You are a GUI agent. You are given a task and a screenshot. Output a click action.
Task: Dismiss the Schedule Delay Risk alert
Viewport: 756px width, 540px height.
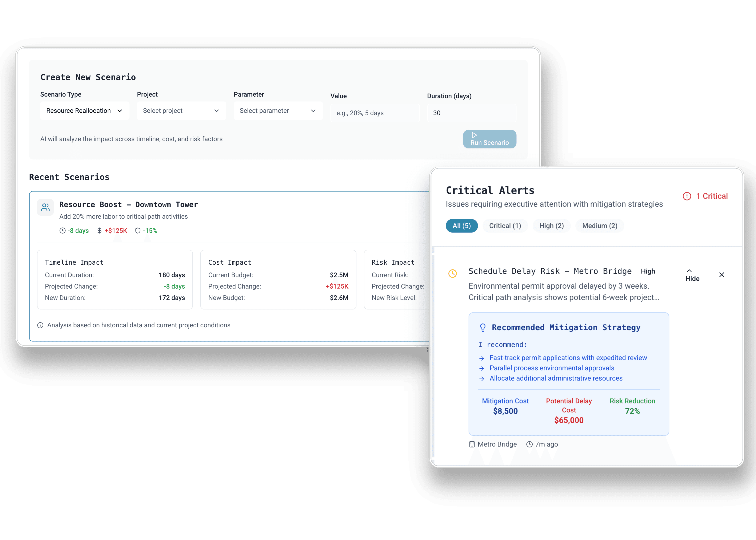click(721, 275)
